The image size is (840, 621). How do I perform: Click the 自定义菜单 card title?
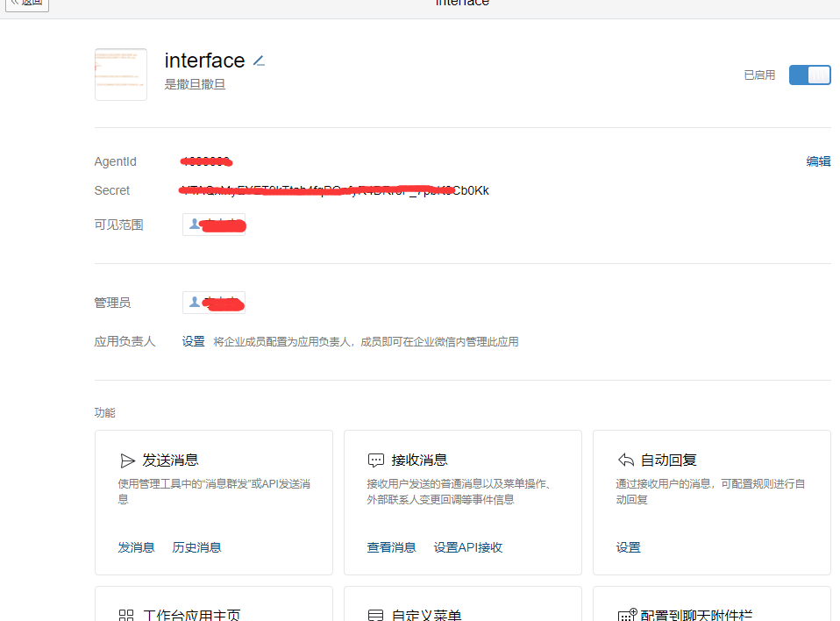[426, 615]
